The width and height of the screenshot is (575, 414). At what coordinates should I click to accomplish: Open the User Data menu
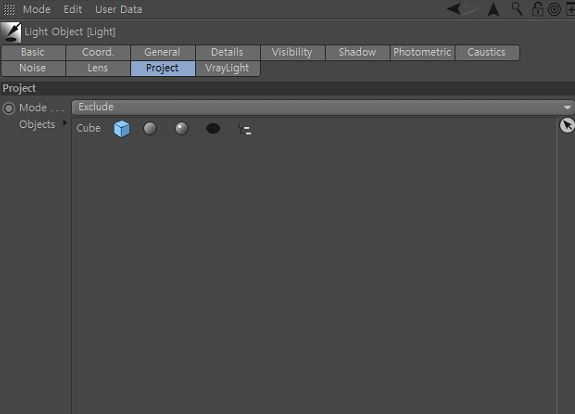click(118, 9)
